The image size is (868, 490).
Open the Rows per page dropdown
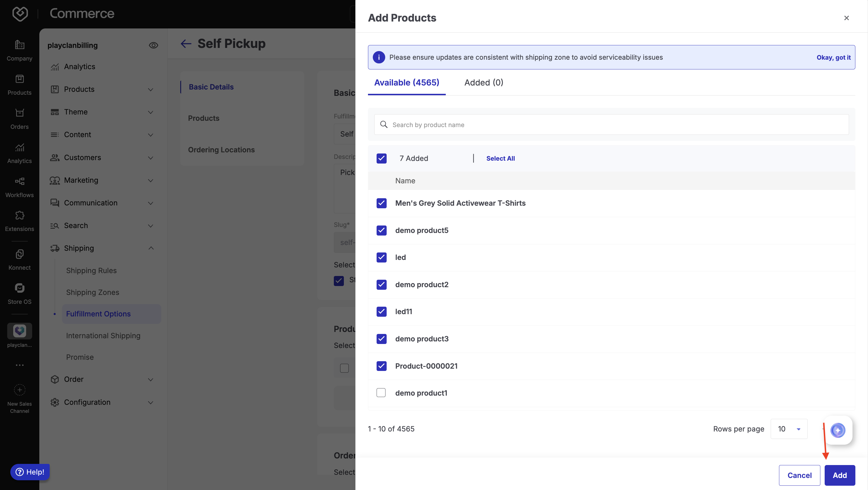789,429
